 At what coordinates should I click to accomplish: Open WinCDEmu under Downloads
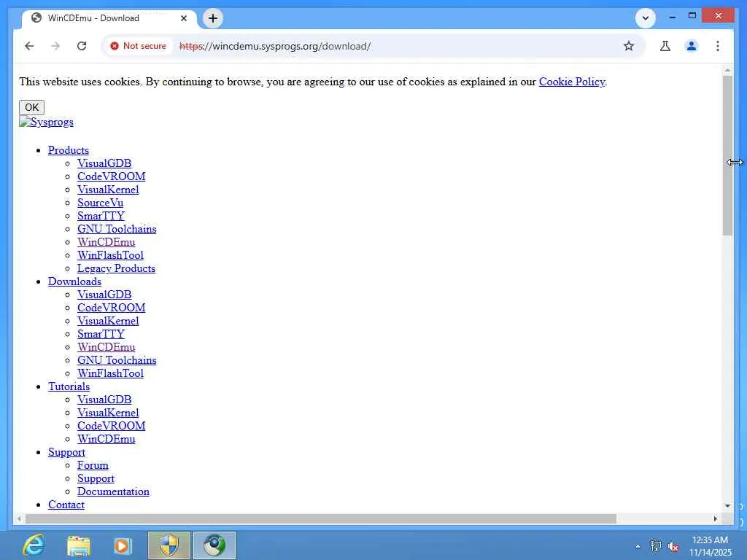(x=107, y=347)
